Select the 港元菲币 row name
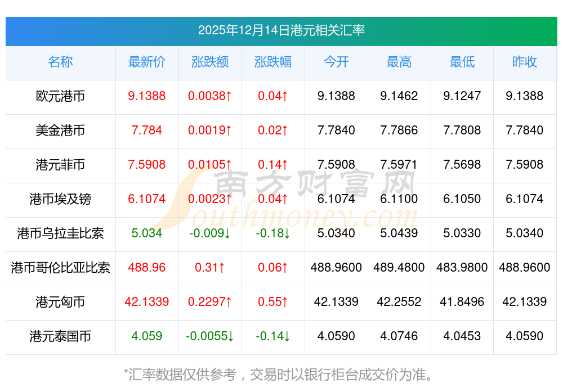Viewport: 563px width, 392px height. [x=60, y=165]
